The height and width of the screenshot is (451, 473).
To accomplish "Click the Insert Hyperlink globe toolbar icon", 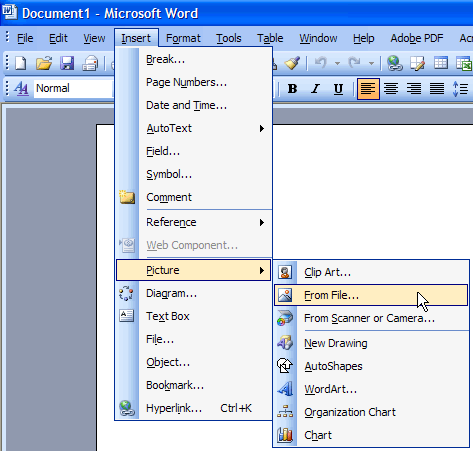I will click(x=394, y=63).
